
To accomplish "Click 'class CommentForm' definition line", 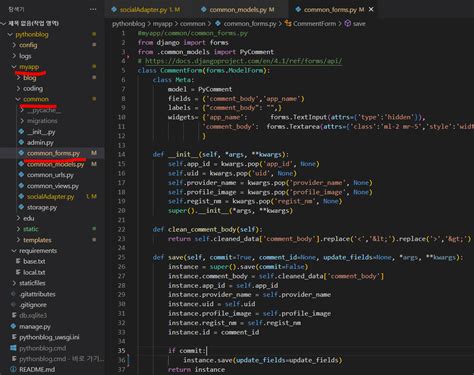I will tap(204, 70).
